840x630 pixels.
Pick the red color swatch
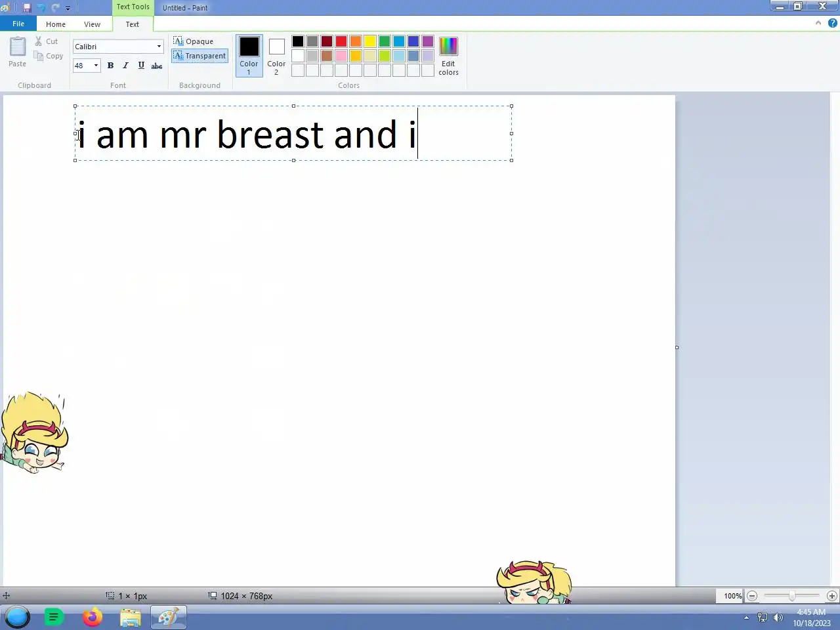341,41
